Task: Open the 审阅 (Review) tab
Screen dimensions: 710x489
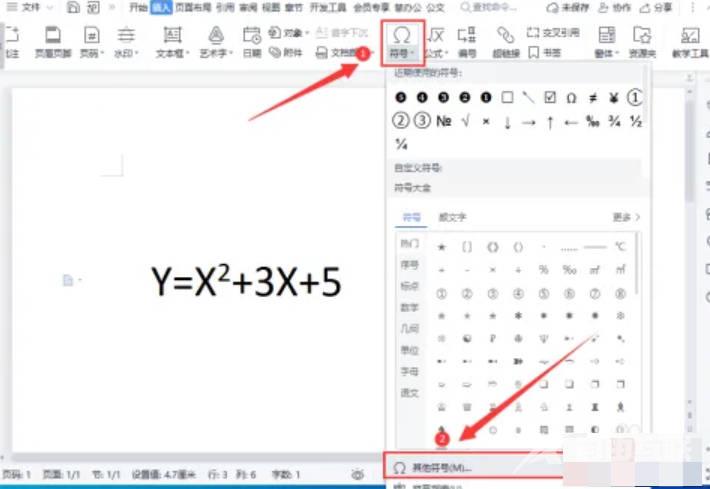Action: (248, 7)
